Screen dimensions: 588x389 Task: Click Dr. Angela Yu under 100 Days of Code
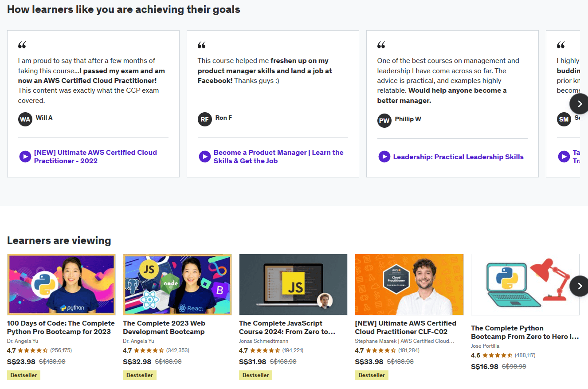pos(23,341)
